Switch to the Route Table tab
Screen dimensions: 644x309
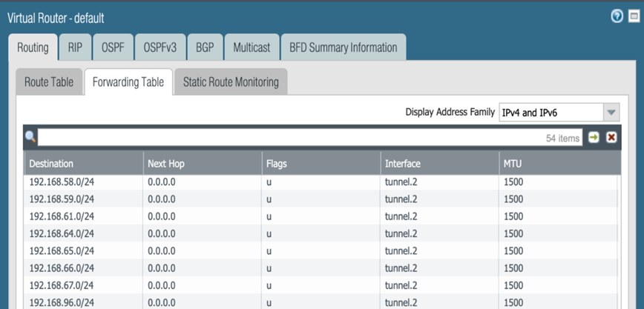[49, 82]
